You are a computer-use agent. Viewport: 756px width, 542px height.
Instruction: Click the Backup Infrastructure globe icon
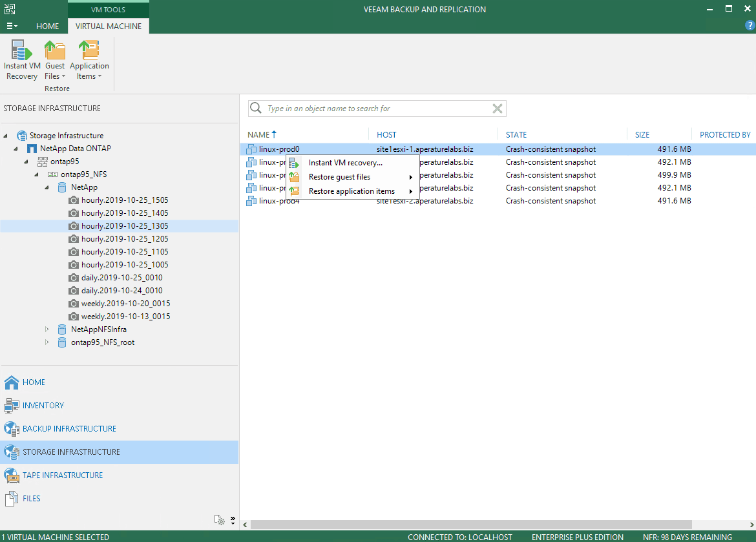[11, 429]
